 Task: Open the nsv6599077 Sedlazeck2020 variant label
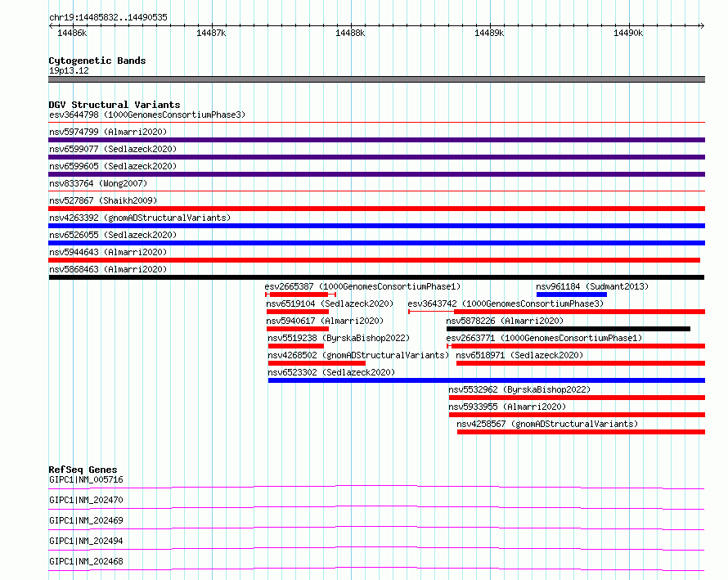pyautogui.click(x=113, y=149)
